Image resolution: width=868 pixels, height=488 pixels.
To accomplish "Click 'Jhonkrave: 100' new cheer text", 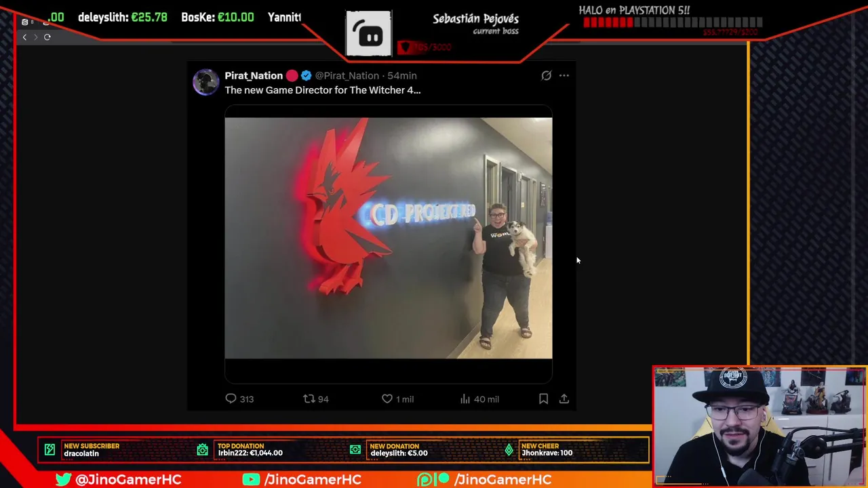I will point(547,453).
